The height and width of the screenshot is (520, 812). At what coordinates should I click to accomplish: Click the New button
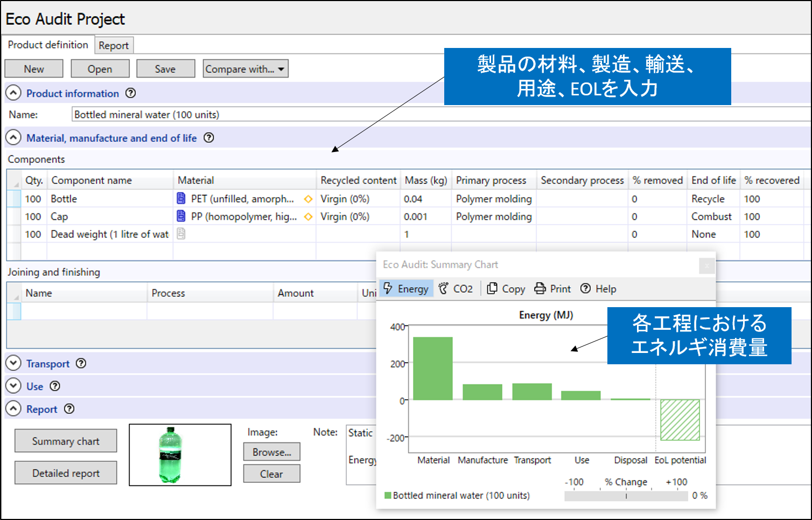(x=34, y=69)
